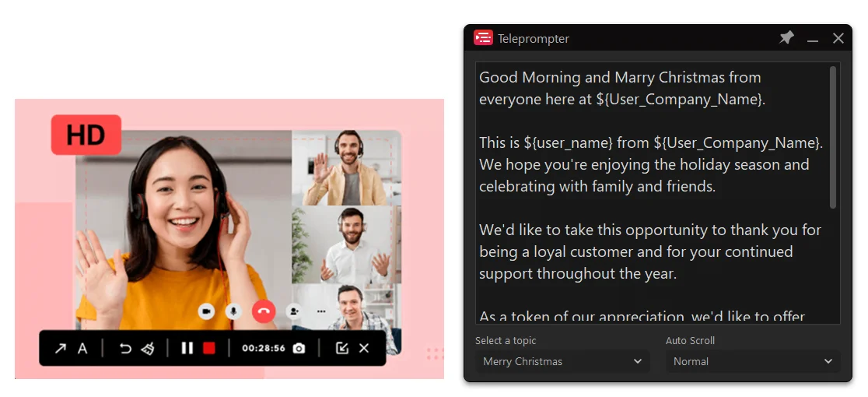Viewport: 868px width, 397px height.
Task: Select the arrow annotation tool
Action: 60,348
